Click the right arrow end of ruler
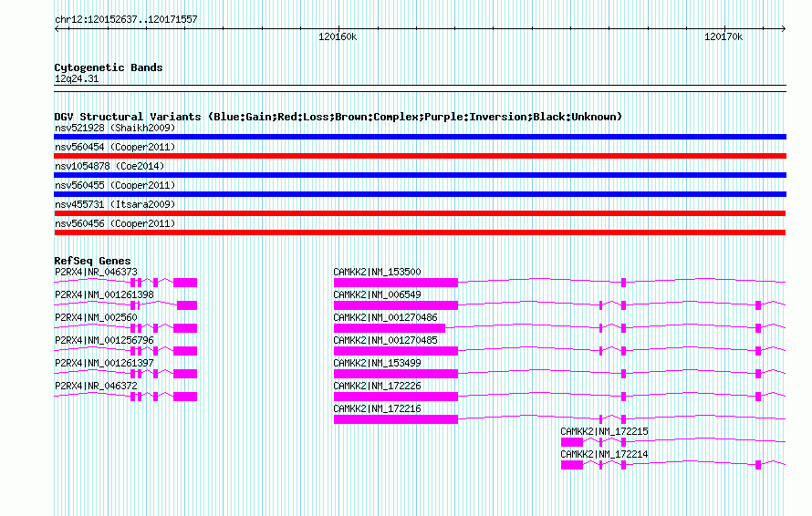Image resolution: width=812 pixels, height=516 pixels. point(784,29)
